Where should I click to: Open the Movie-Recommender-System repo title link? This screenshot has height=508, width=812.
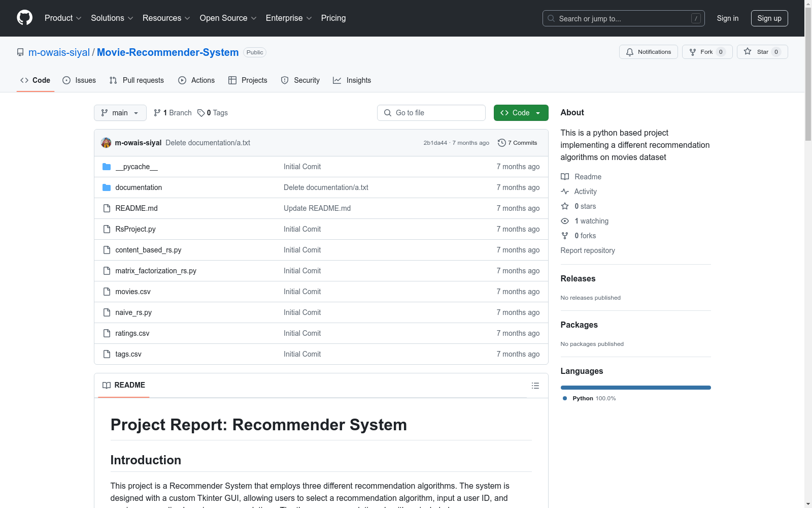[x=167, y=52]
